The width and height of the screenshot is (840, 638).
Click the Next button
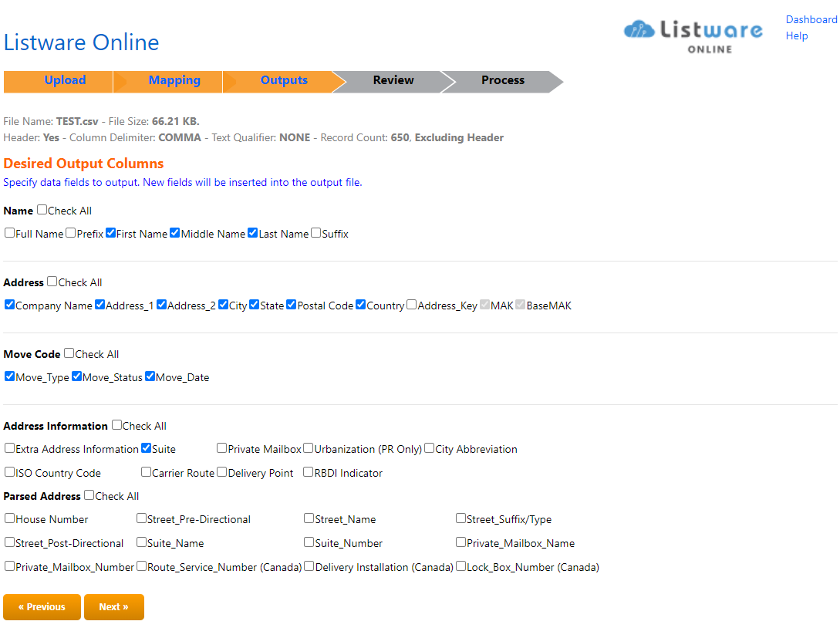click(113, 607)
